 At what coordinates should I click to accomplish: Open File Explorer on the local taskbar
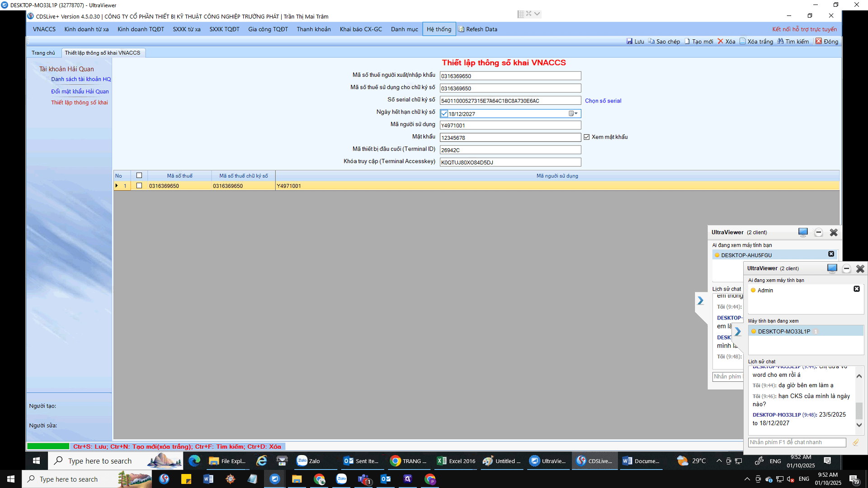coord(297,479)
